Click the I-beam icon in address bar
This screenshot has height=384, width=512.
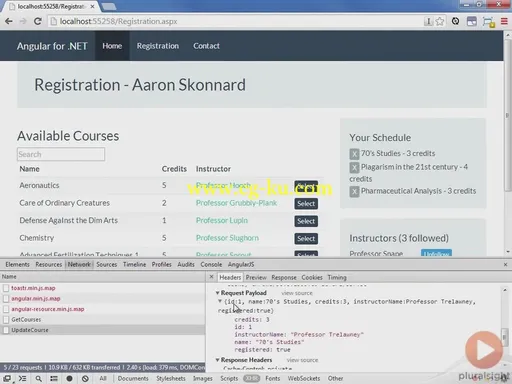(428, 21)
